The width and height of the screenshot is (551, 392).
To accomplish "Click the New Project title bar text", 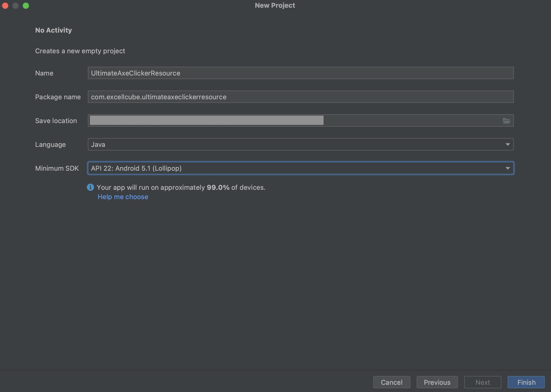I will 275,5.
